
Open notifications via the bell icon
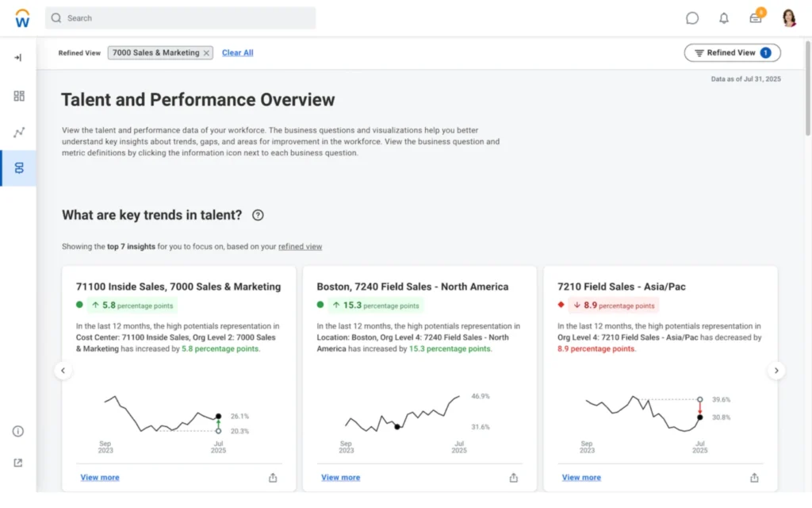tap(724, 17)
